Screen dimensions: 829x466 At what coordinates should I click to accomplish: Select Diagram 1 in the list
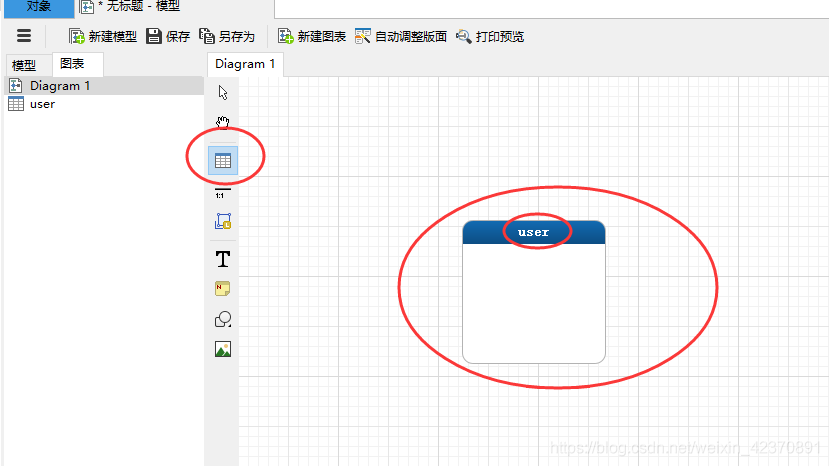104,86
